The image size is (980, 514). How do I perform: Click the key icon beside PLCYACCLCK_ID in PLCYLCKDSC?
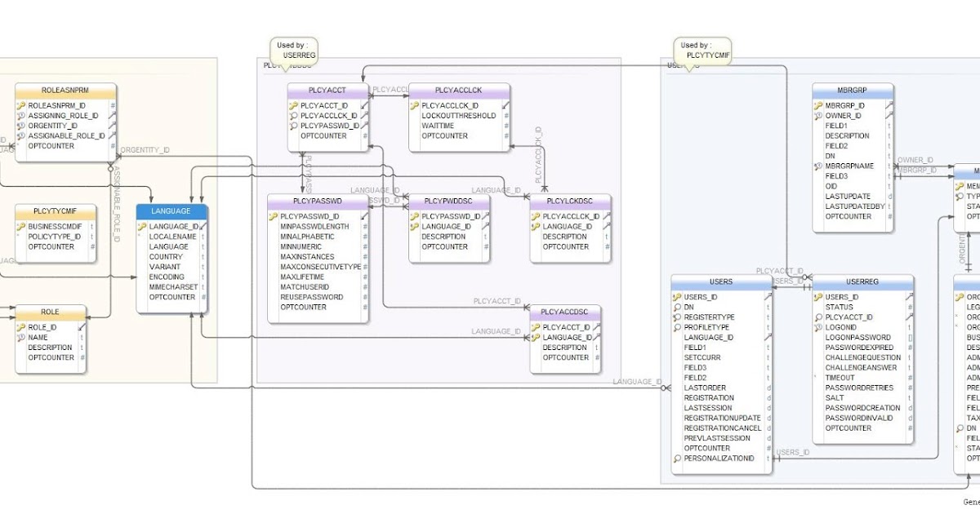pos(537,215)
